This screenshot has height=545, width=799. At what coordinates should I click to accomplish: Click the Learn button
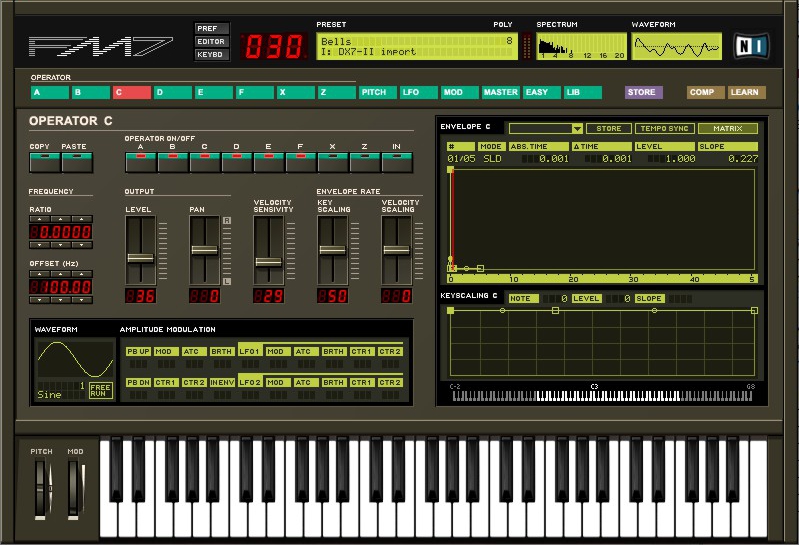[746, 93]
